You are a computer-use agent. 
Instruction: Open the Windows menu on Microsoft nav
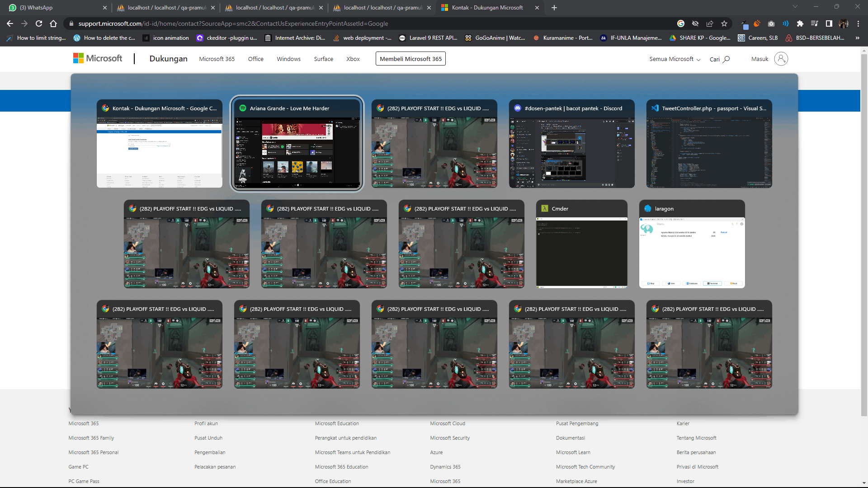tap(288, 59)
